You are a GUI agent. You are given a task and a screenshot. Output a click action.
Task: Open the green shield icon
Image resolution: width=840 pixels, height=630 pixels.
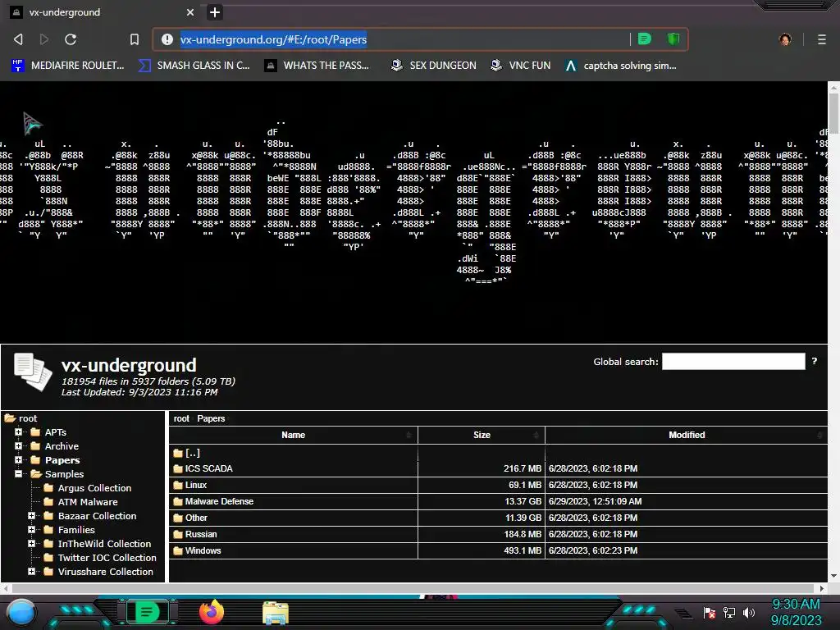(x=673, y=39)
